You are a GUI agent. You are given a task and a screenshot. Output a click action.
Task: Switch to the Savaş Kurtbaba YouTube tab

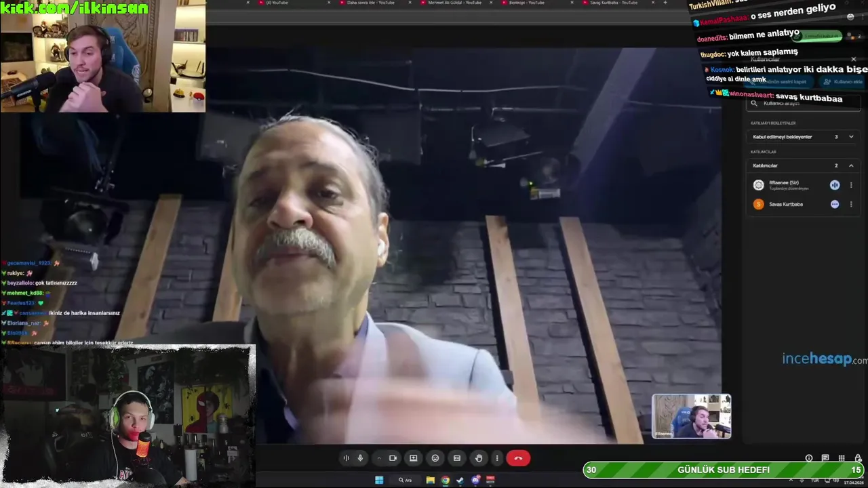pos(613,3)
